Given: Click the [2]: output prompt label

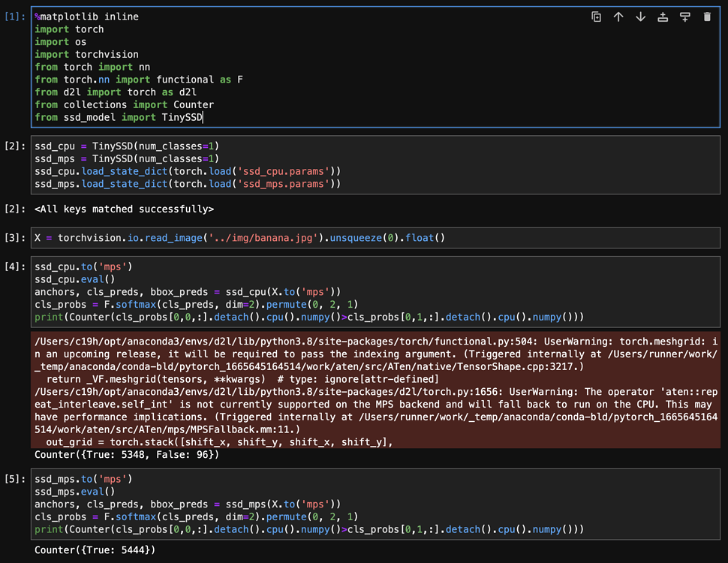Looking at the screenshot, I should (x=15, y=209).
